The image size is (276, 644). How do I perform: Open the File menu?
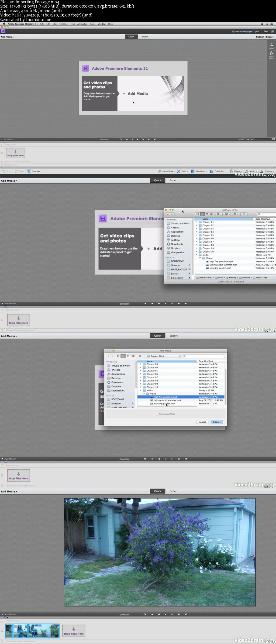pos(42,24)
